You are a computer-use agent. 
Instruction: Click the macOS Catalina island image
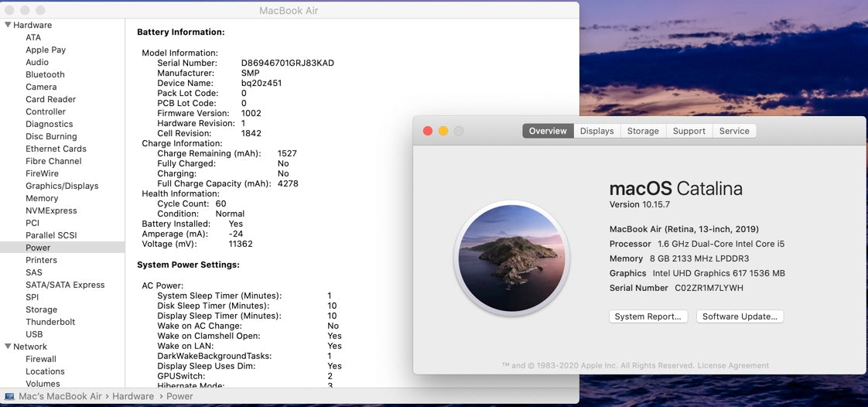coord(511,258)
